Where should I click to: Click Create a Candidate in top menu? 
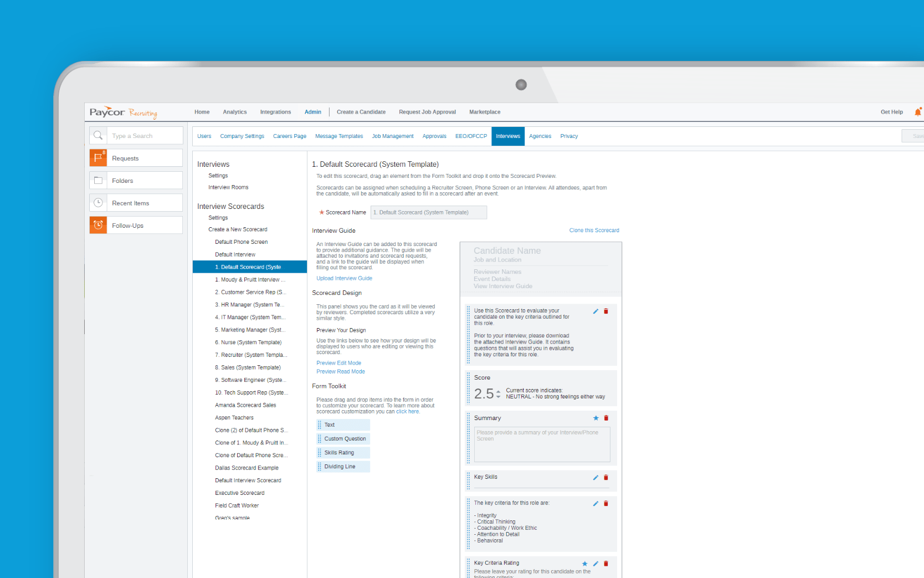[361, 112]
